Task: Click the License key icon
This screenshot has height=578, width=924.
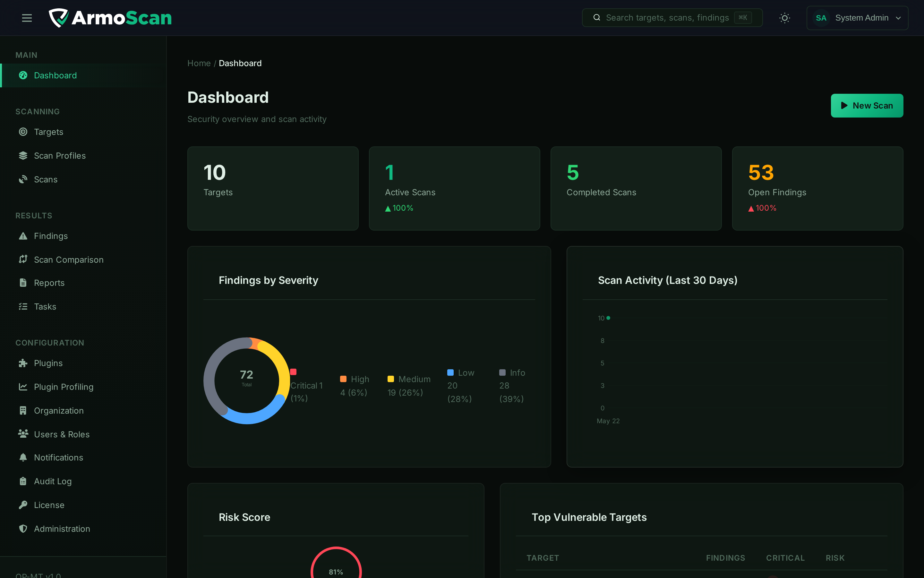Action: (23, 505)
